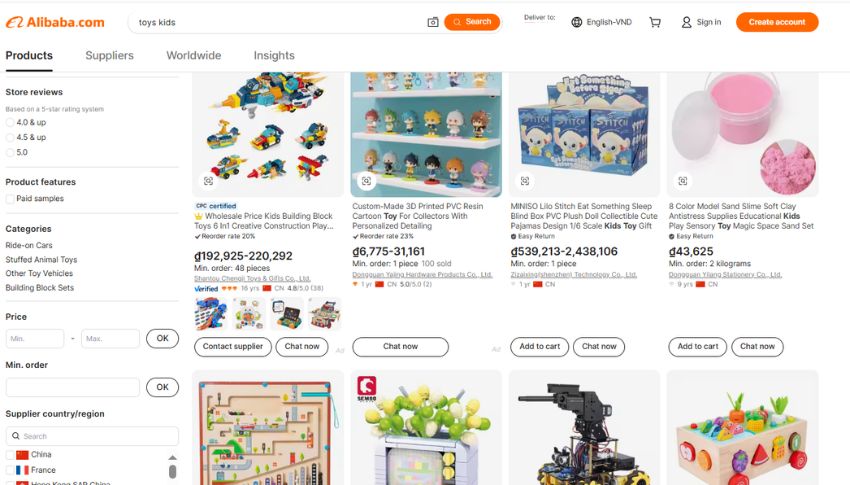
Task: Open the Deliver to selector
Action: (539, 18)
